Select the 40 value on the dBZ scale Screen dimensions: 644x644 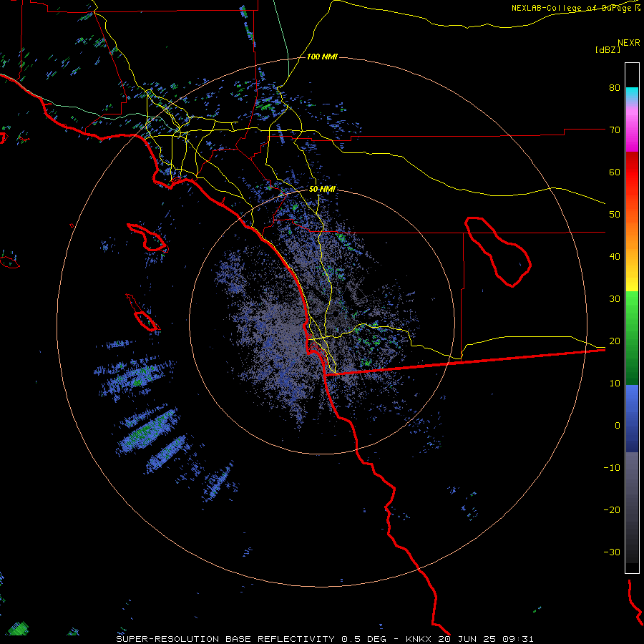coord(615,257)
